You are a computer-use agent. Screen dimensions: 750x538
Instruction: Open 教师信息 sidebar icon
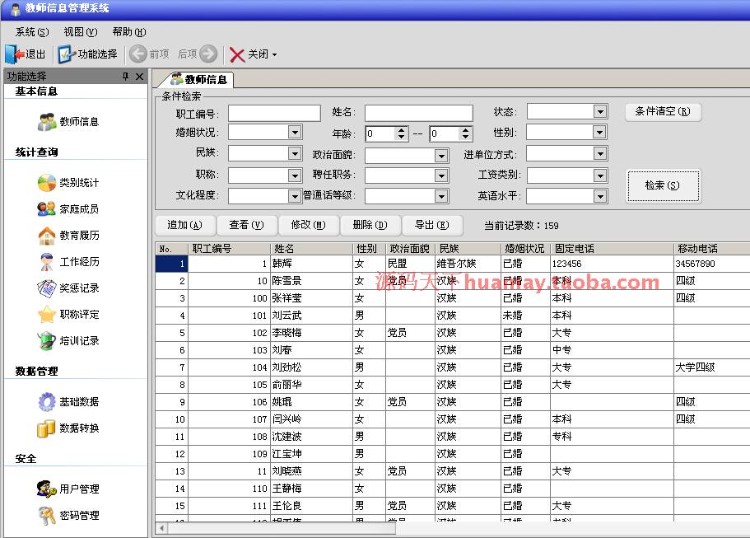[47, 122]
